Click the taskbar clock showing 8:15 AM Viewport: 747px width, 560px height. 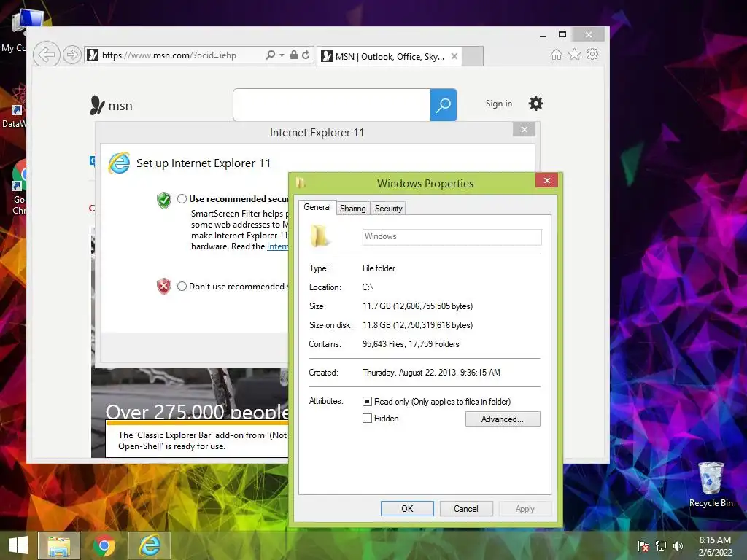click(715, 546)
